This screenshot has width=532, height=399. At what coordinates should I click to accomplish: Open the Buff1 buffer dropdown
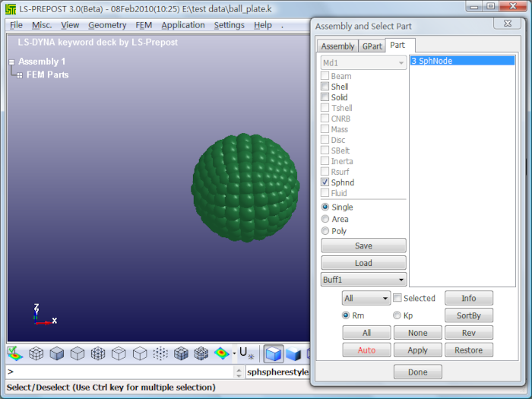363,280
